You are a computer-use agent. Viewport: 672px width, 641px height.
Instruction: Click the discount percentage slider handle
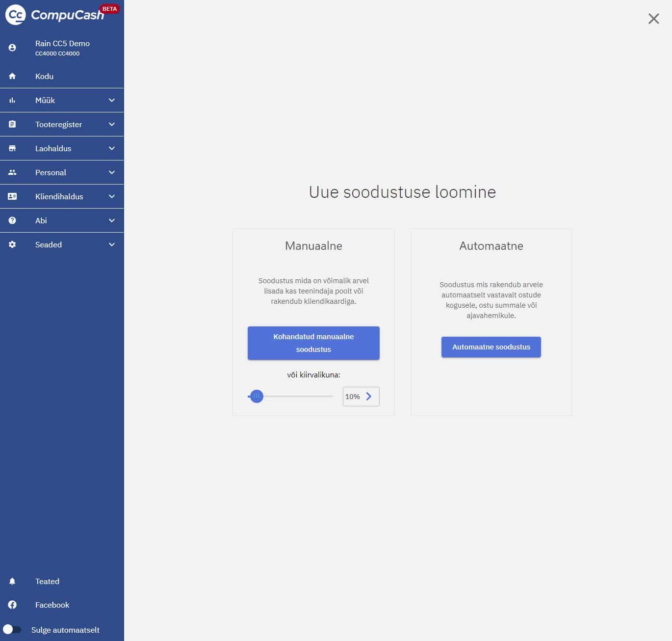257,396
